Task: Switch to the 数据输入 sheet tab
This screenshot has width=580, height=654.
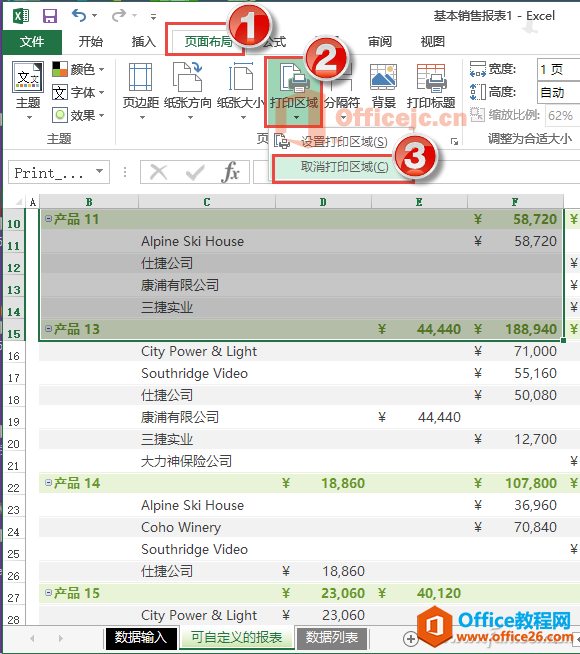Action: tap(141, 638)
